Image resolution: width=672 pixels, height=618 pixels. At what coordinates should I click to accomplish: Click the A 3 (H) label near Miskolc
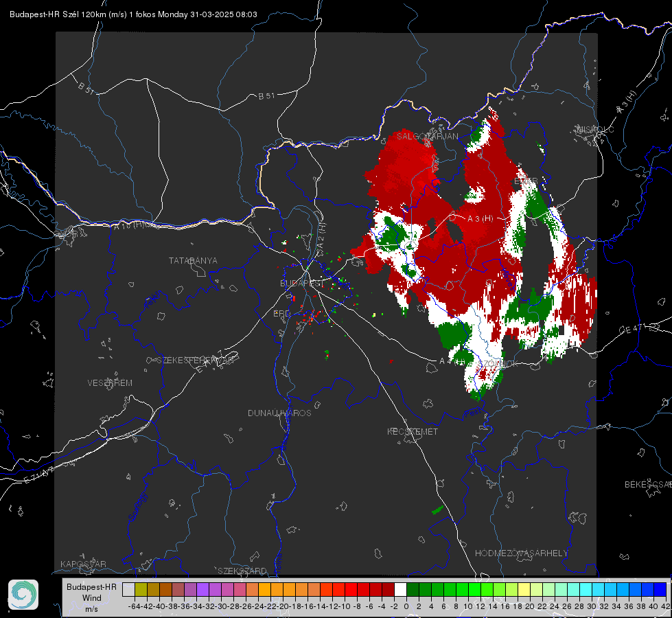pos(627,102)
